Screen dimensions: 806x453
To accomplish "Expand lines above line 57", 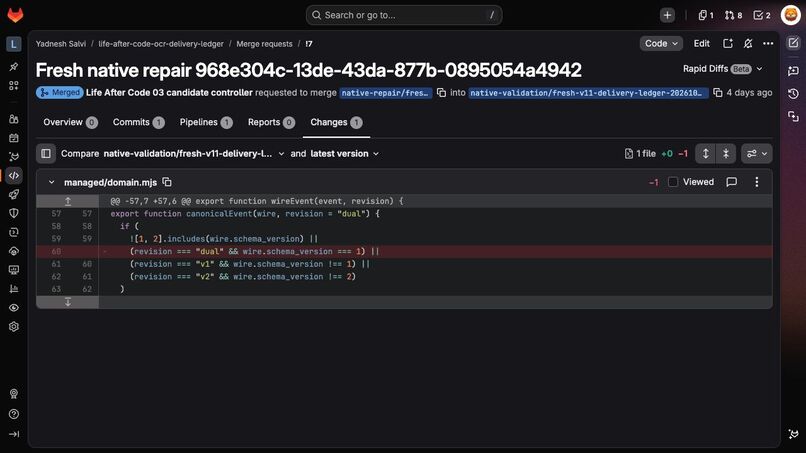I will click(x=67, y=201).
